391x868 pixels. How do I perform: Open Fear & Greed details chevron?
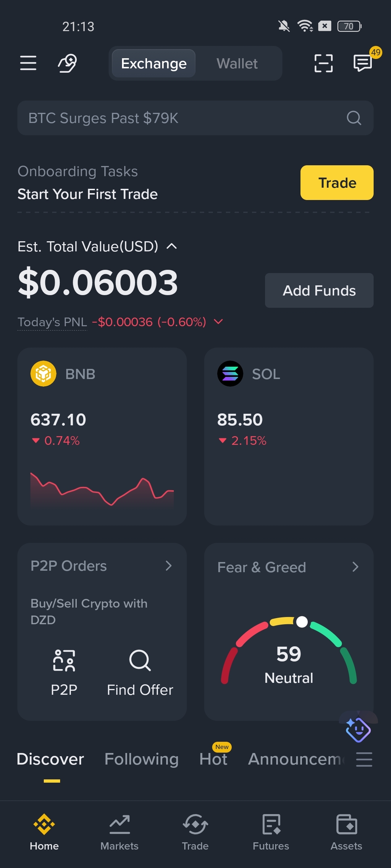pos(356,567)
